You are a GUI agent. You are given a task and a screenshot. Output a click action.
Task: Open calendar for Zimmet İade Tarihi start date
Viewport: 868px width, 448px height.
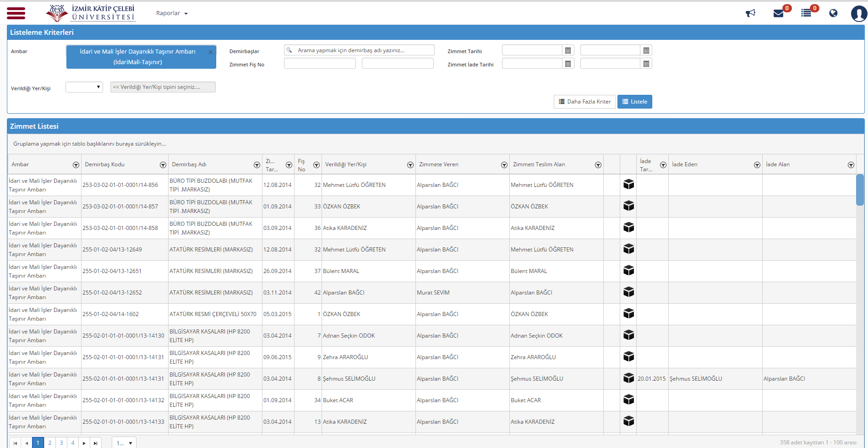tap(568, 64)
